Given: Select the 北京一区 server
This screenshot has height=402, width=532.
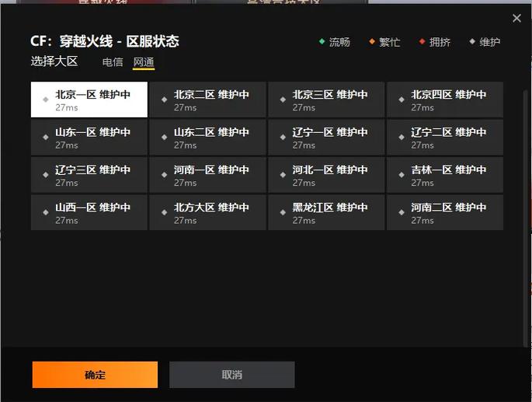Looking at the screenshot, I should coord(89,100).
